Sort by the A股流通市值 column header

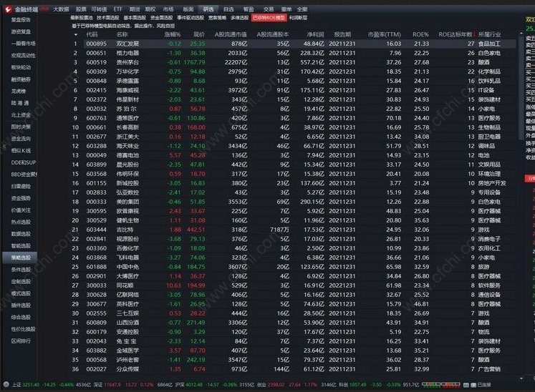click(x=231, y=34)
